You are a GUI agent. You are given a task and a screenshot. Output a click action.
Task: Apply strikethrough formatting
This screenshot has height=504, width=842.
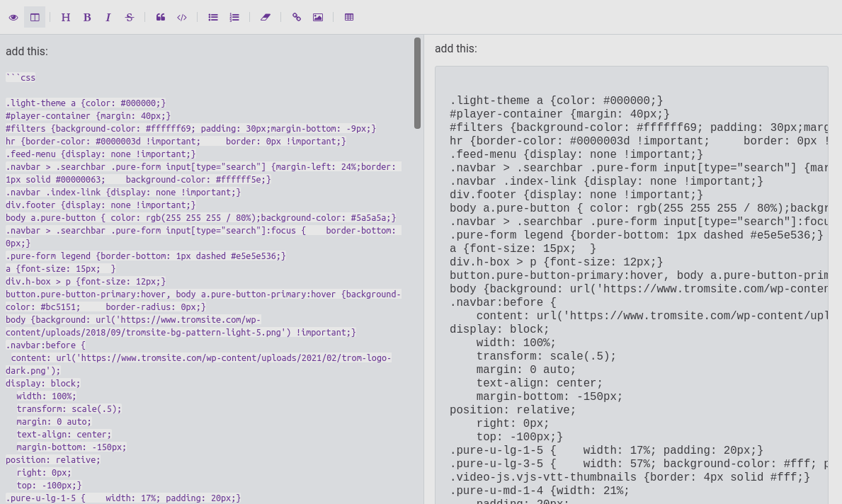click(x=129, y=17)
